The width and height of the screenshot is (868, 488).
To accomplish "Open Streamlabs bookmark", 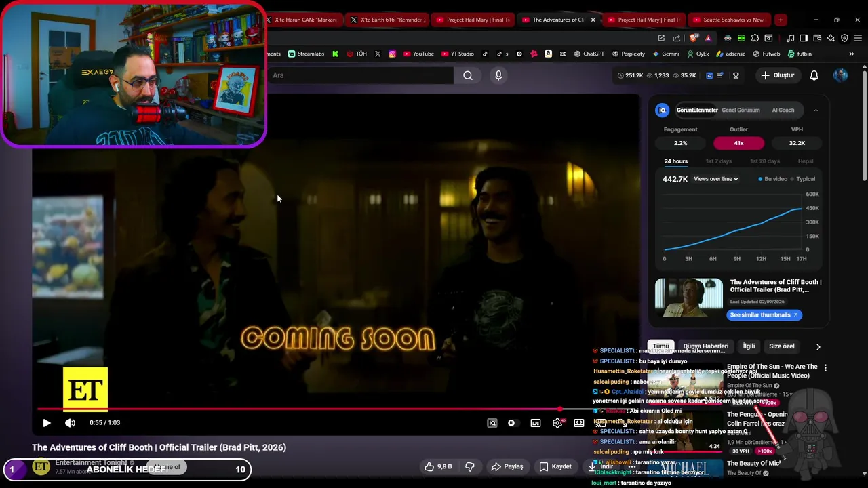I will [x=306, y=54].
